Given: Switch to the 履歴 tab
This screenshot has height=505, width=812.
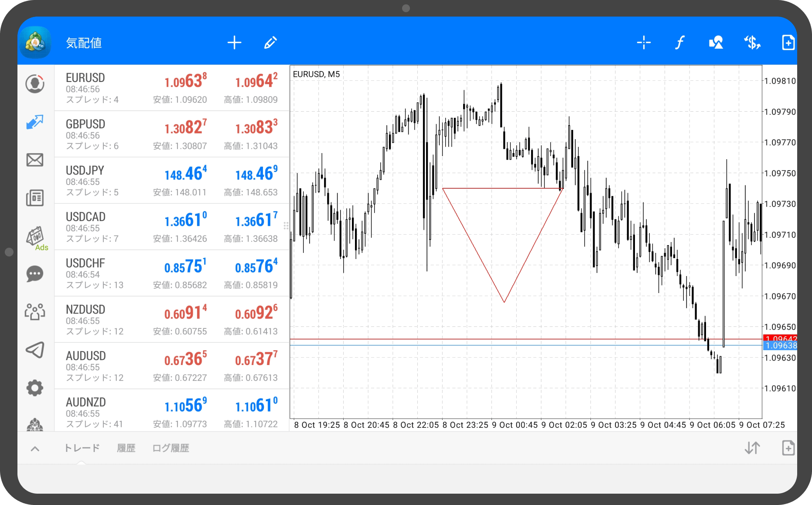Looking at the screenshot, I should pyautogui.click(x=126, y=448).
